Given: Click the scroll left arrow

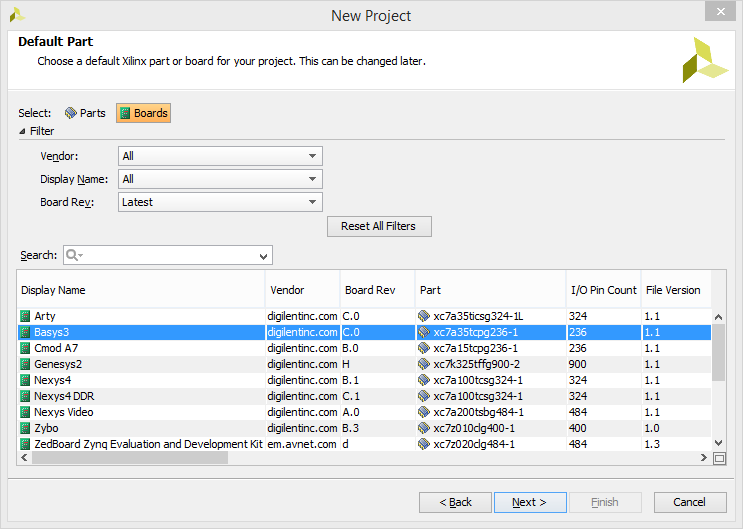Looking at the screenshot, I should tap(24, 457).
